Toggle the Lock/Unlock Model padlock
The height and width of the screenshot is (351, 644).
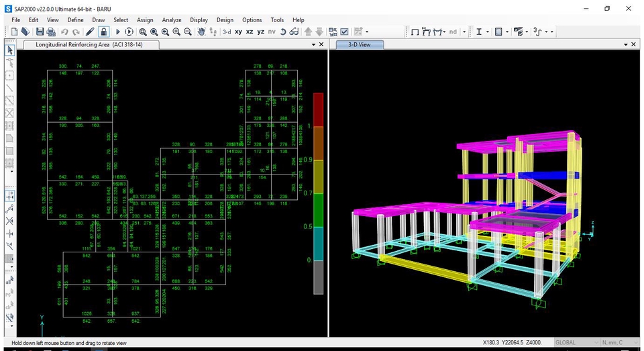click(x=103, y=32)
